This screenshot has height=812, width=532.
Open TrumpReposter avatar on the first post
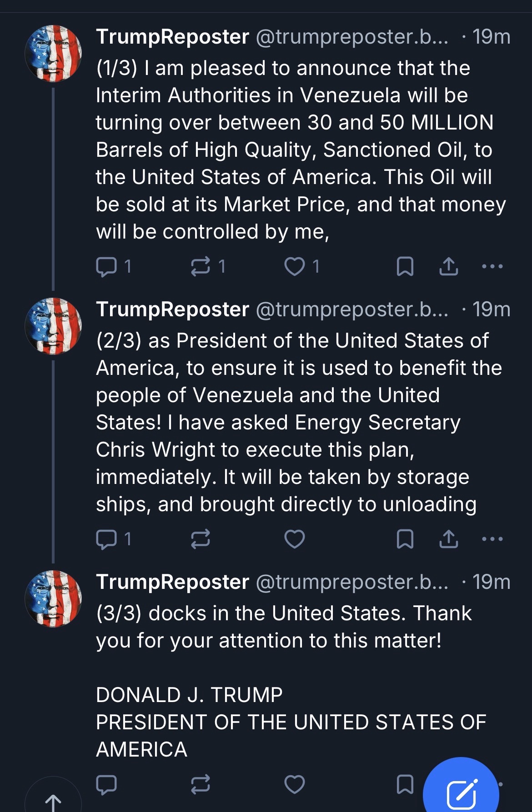click(53, 54)
